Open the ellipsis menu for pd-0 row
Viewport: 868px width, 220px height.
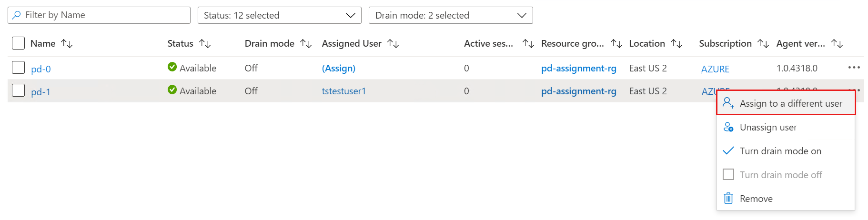pos(854,68)
